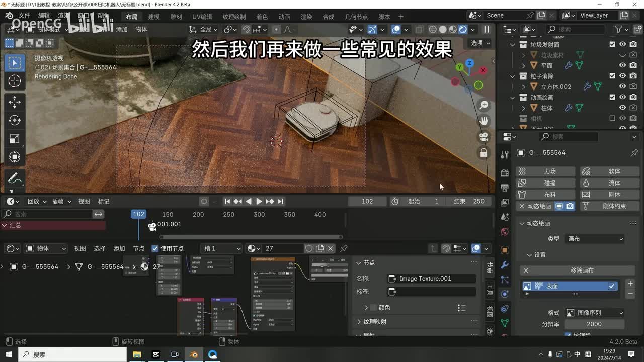Open the 格式 图像序列 dropdown
Viewport: 644px width, 362px height.
click(595, 313)
